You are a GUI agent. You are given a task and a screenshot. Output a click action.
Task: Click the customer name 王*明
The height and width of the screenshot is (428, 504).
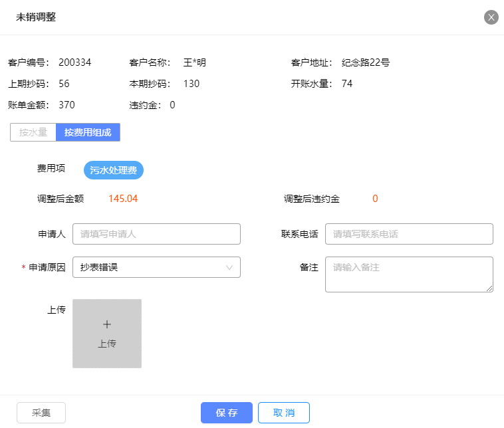point(194,62)
